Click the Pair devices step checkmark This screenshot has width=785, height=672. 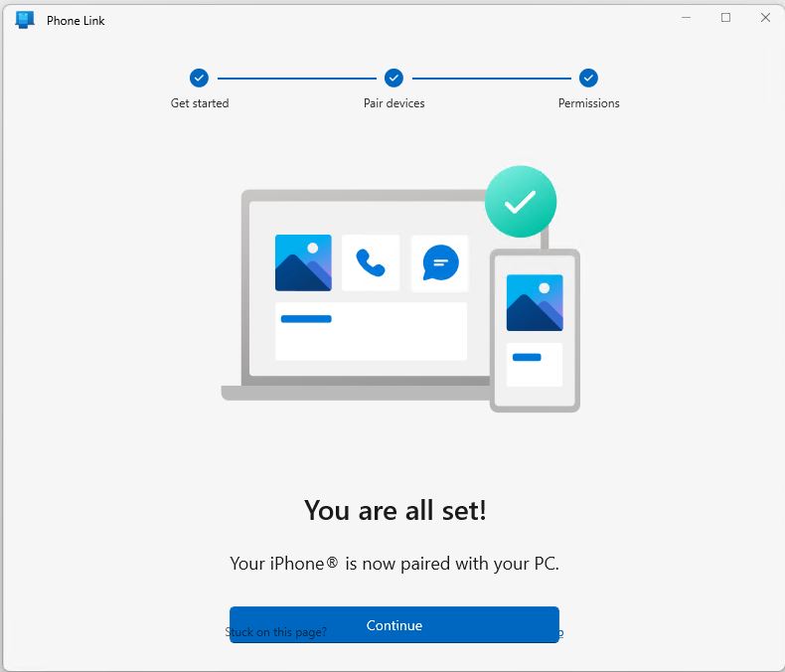point(393,78)
